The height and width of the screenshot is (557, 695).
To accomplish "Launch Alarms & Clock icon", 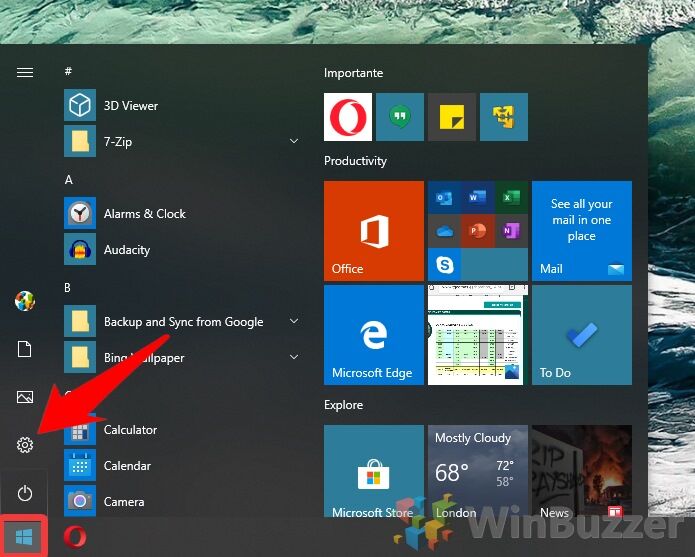I will (x=80, y=213).
